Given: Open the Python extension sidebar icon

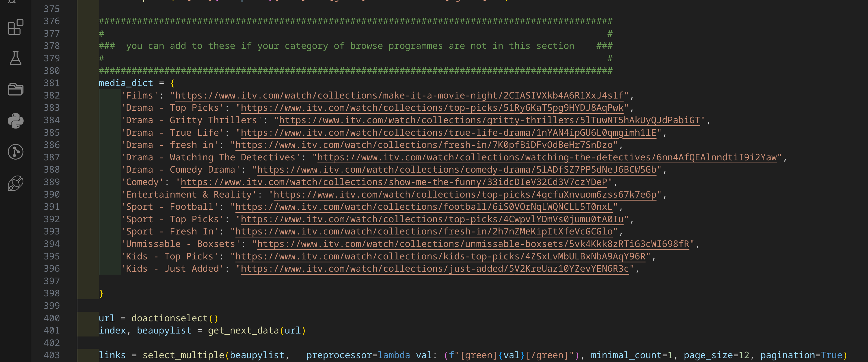Looking at the screenshot, I should 15,121.
